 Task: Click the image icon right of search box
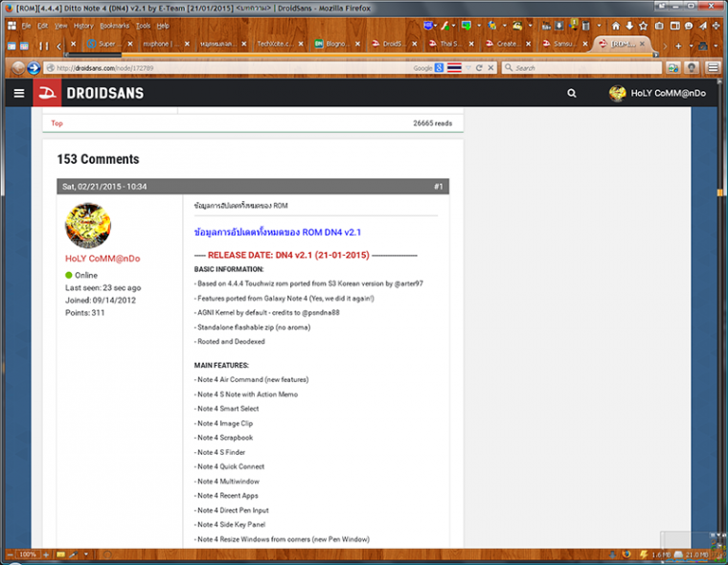tap(673, 68)
